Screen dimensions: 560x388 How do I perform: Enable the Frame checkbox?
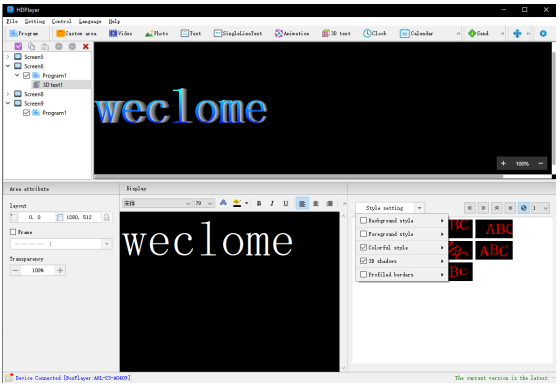[13, 232]
